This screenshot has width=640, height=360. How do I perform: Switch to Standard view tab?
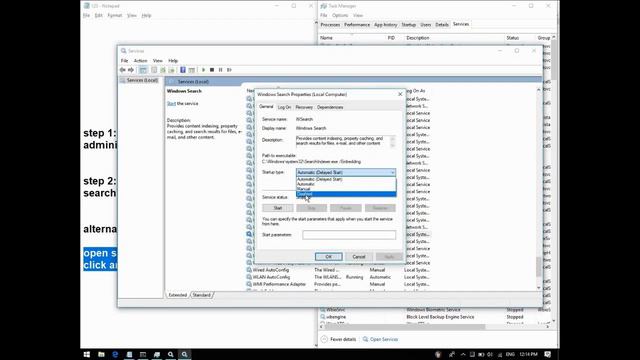coord(202,295)
